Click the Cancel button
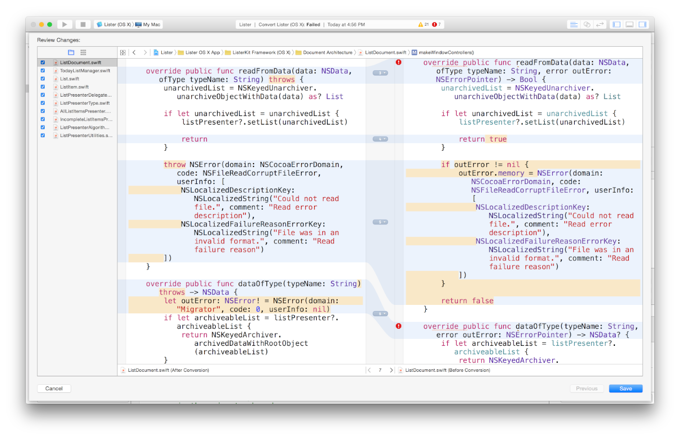The height and width of the screenshot is (440, 680). [x=54, y=388]
